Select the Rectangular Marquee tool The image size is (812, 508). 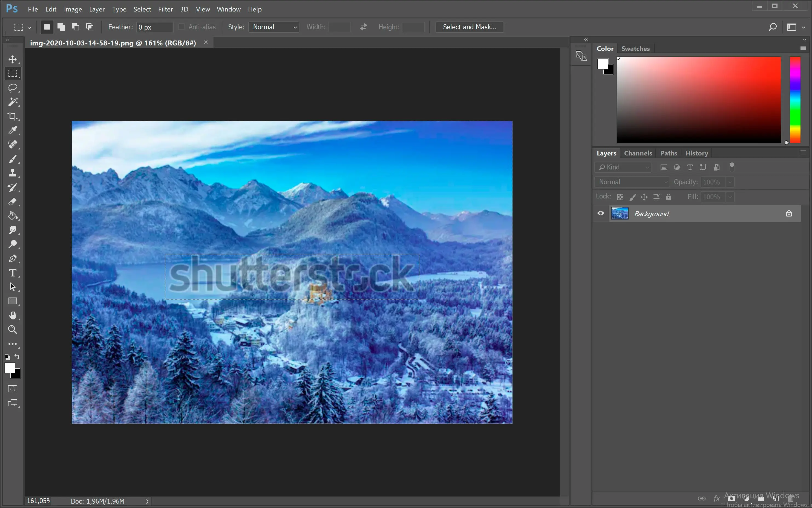point(13,73)
